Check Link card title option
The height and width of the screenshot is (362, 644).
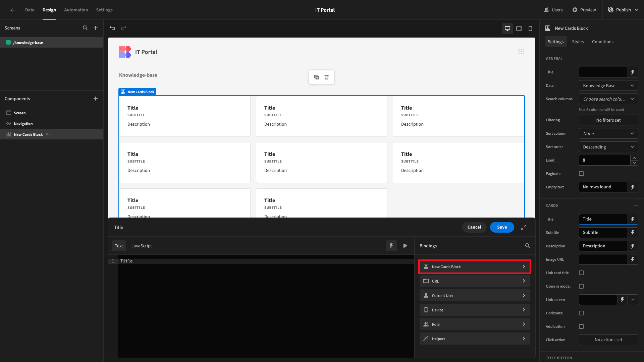(581, 273)
